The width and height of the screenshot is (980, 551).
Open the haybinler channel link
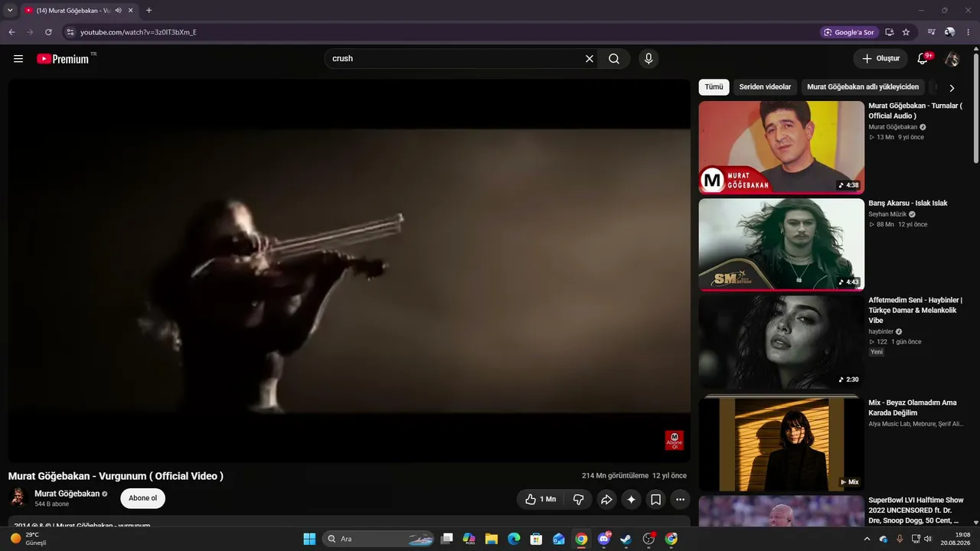coord(881,331)
